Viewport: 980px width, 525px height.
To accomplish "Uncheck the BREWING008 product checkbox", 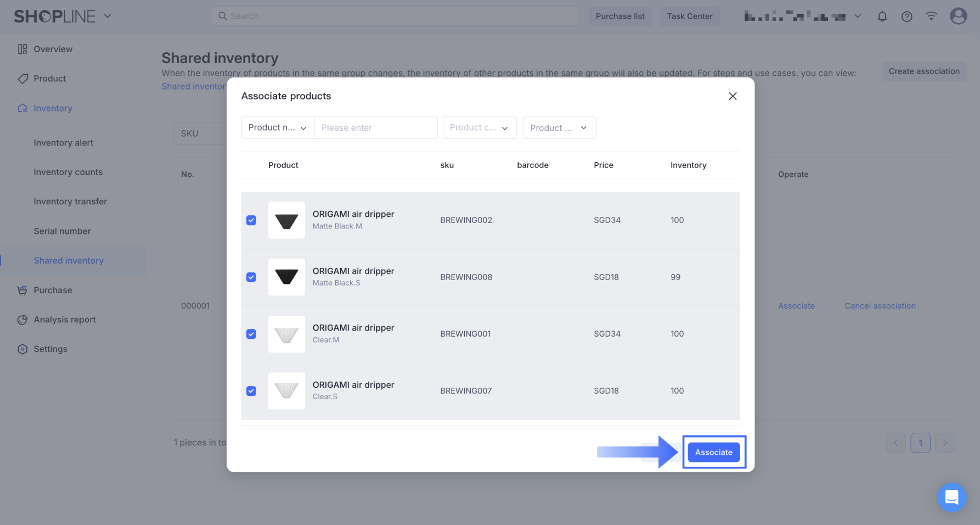I will pos(251,277).
